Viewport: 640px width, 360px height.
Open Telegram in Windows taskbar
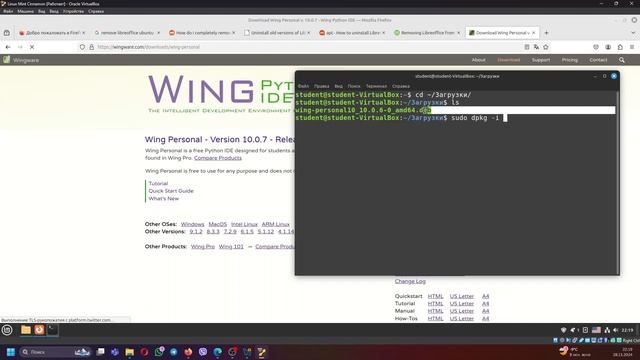click(x=173, y=352)
